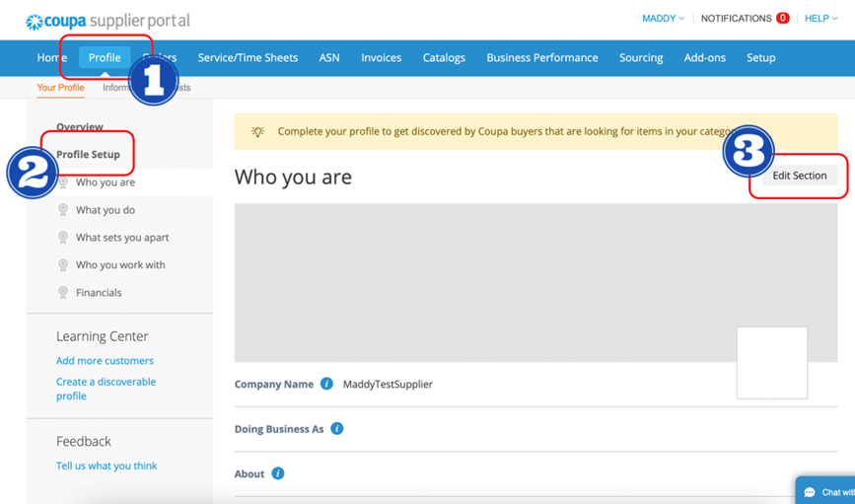Image resolution: width=855 pixels, height=504 pixels.
Task: Go to the Home tab
Action: coord(52,57)
